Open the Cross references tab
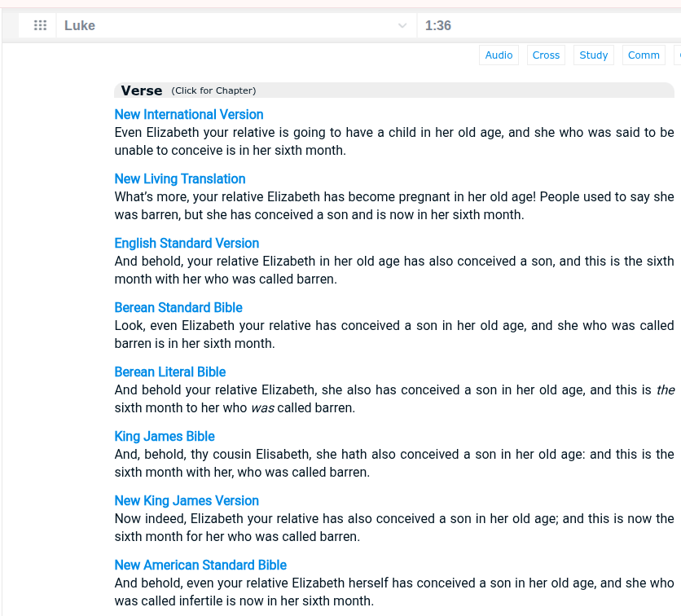 pyautogui.click(x=546, y=55)
